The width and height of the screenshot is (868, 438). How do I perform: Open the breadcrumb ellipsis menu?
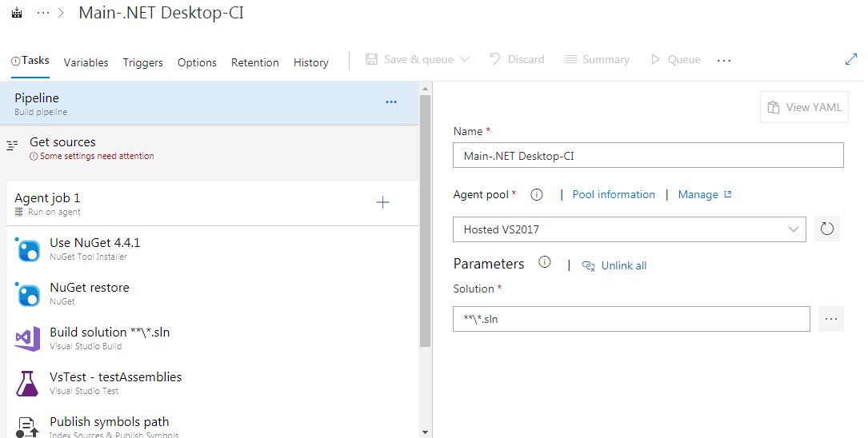[x=42, y=13]
